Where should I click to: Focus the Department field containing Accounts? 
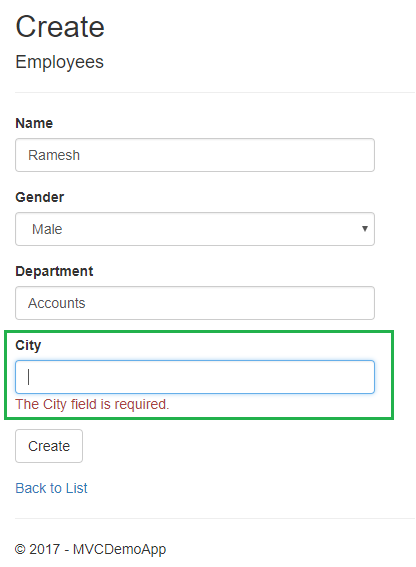pyautogui.click(x=195, y=303)
